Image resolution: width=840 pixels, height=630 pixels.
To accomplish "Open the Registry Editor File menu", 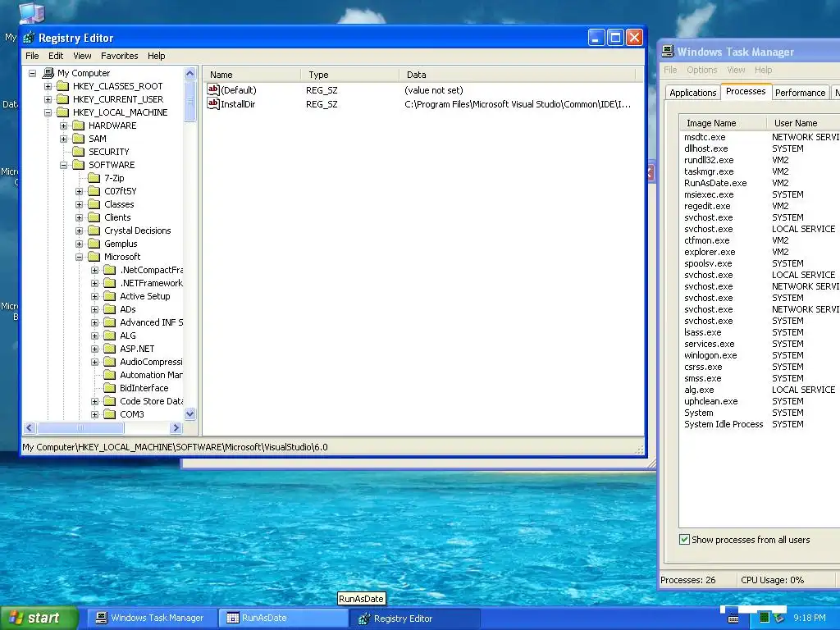I will point(32,56).
